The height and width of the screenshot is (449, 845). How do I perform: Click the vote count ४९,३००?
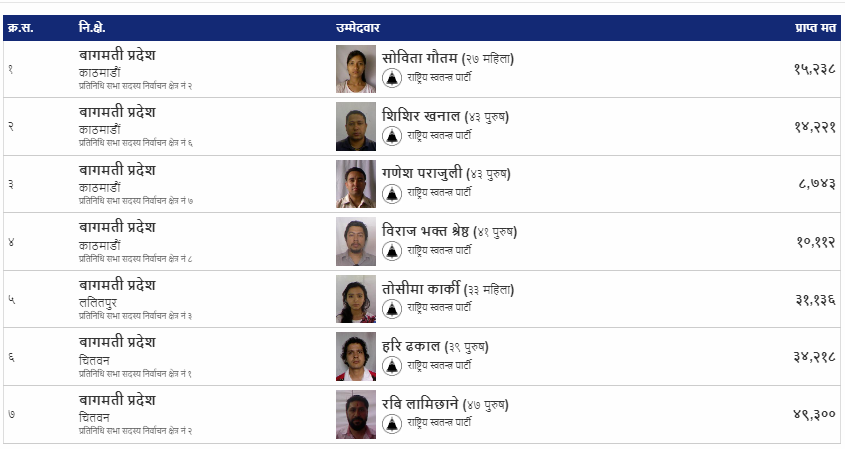point(814,414)
